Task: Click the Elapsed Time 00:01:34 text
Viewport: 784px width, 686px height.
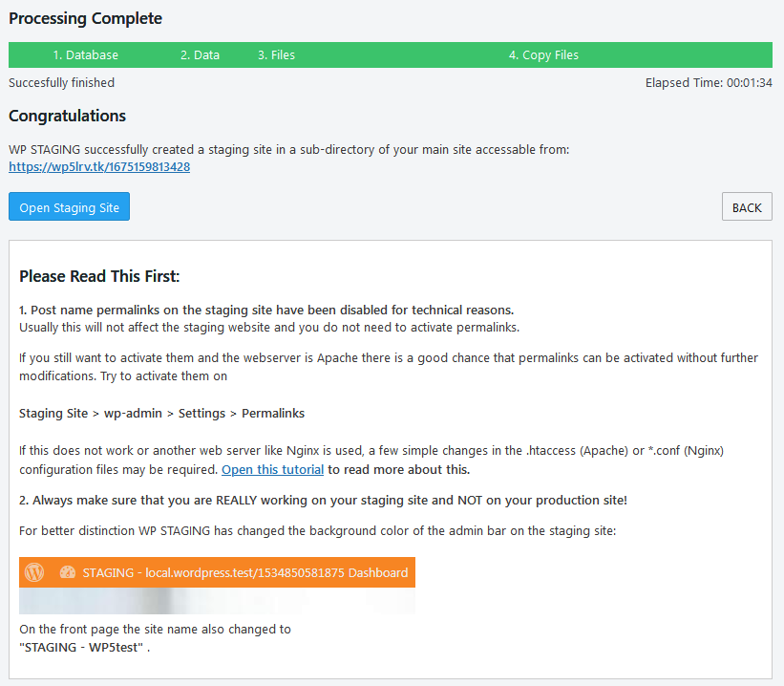Action: coord(709,82)
